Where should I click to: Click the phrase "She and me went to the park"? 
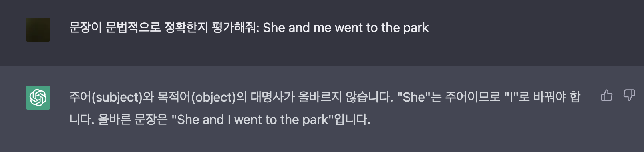point(346,28)
